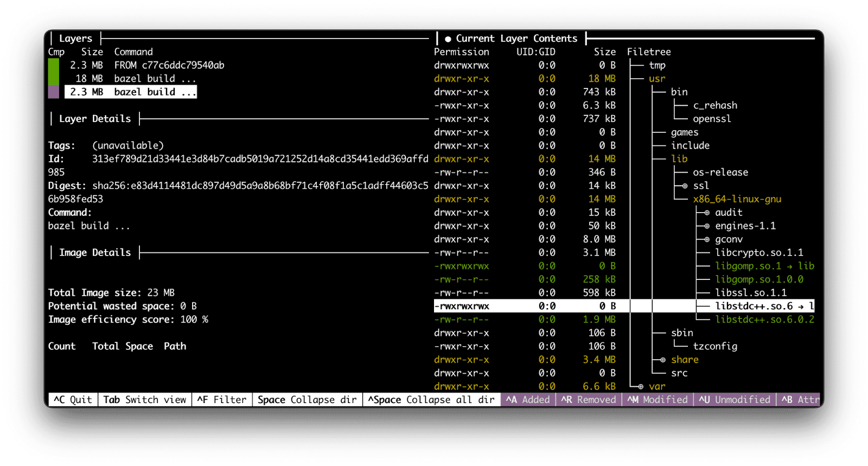
Task: Select the FROM c77c6ddc79540ab layer row
Action: pyautogui.click(x=146, y=65)
